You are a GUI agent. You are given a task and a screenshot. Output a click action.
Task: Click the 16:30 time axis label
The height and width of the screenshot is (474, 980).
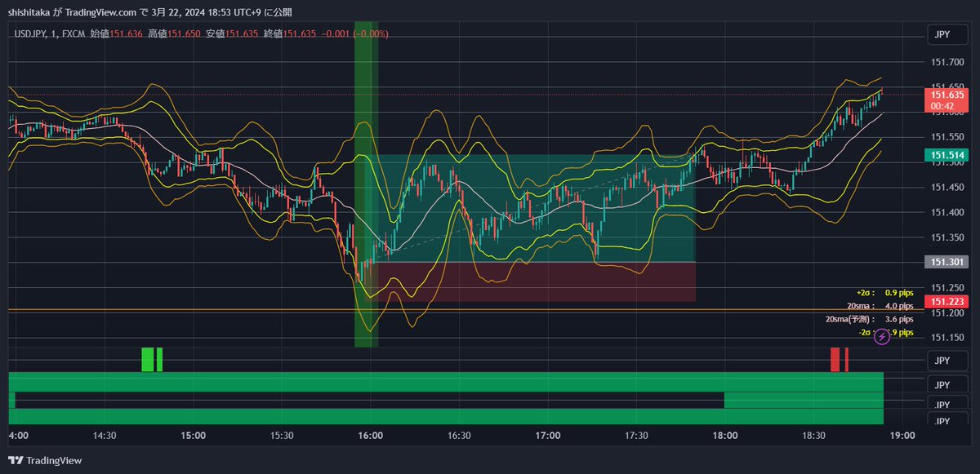click(x=460, y=436)
